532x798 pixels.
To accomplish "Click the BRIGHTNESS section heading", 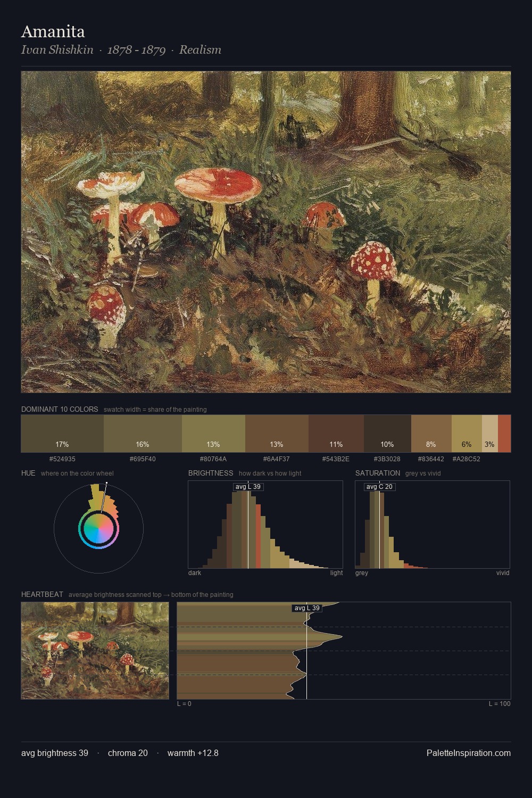I will tap(211, 473).
